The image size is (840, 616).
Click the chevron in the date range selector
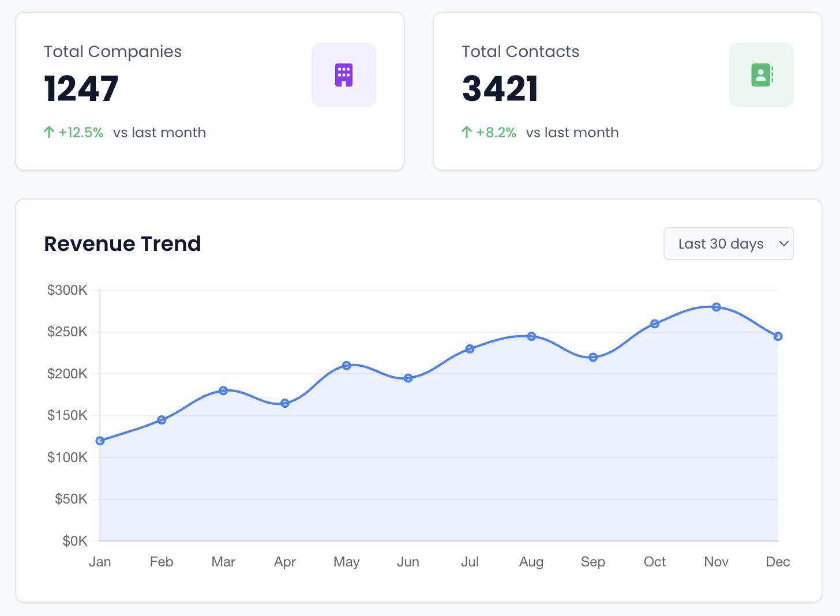pyautogui.click(x=783, y=244)
